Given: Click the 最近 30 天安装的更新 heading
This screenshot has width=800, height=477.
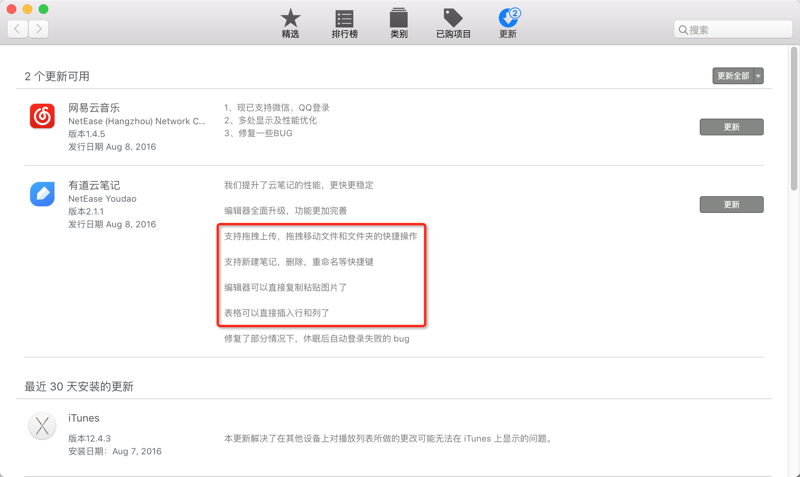Looking at the screenshot, I should coord(79,387).
